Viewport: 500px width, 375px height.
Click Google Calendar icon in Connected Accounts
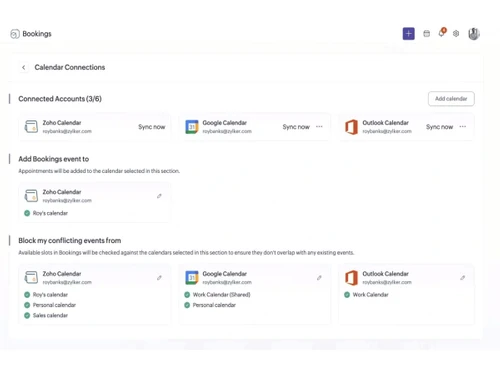tap(192, 127)
